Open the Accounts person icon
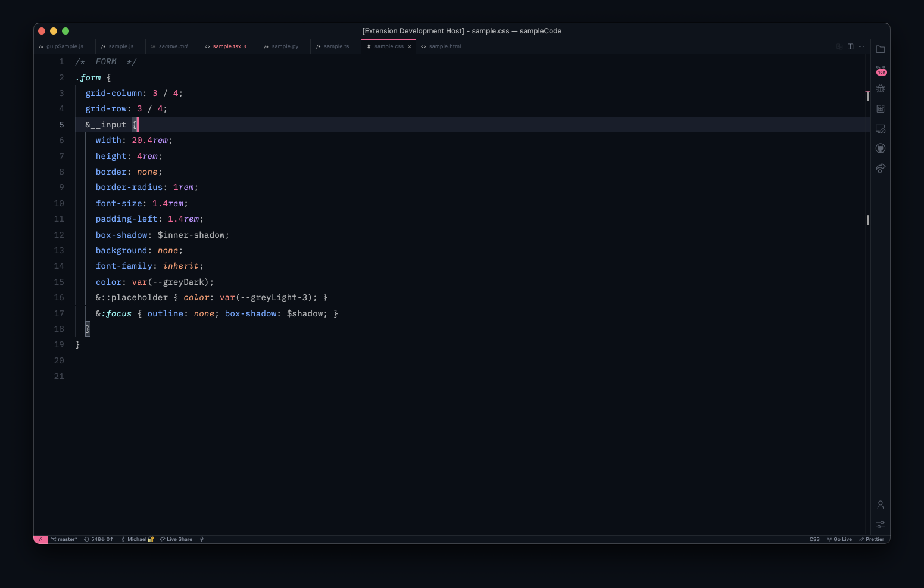Viewport: 924px width, 588px height. click(x=881, y=505)
